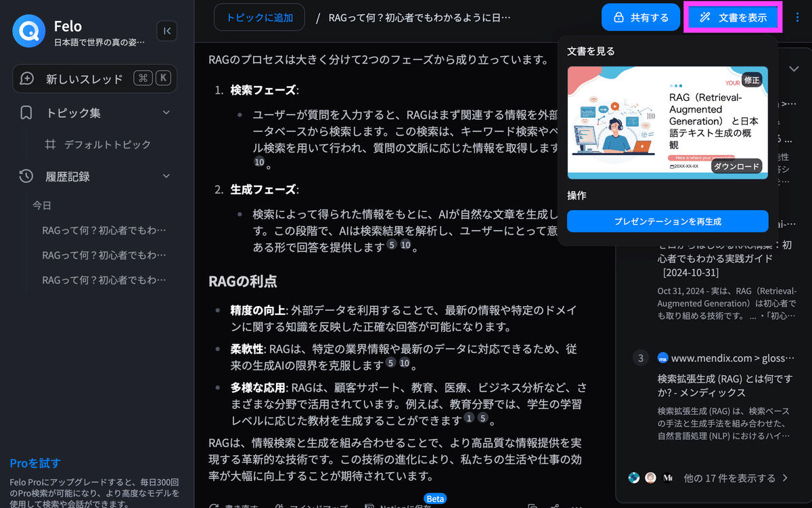The width and height of the screenshot is (812, 508).
Task: Click the RAGの利点 heading
Action: pyautogui.click(x=243, y=280)
